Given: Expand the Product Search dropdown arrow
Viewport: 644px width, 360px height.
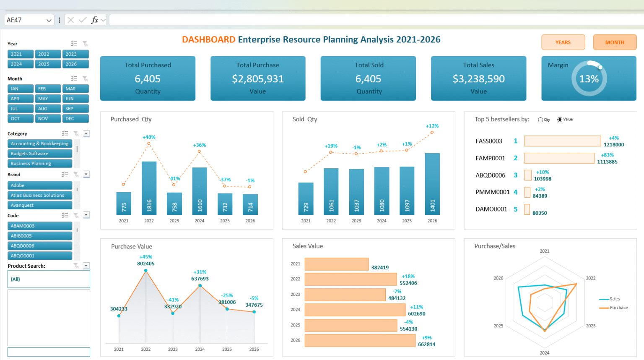Looking at the screenshot, I should (86, 266).
